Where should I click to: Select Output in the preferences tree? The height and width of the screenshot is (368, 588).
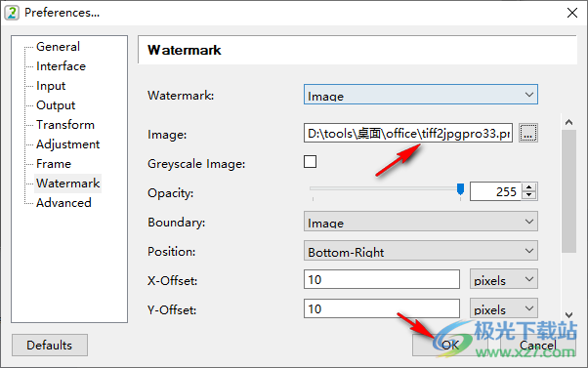56,104
